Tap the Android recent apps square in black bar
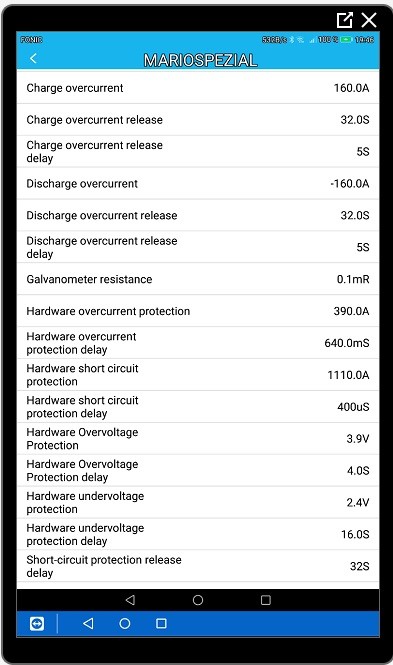 click(x=266, y=600)
